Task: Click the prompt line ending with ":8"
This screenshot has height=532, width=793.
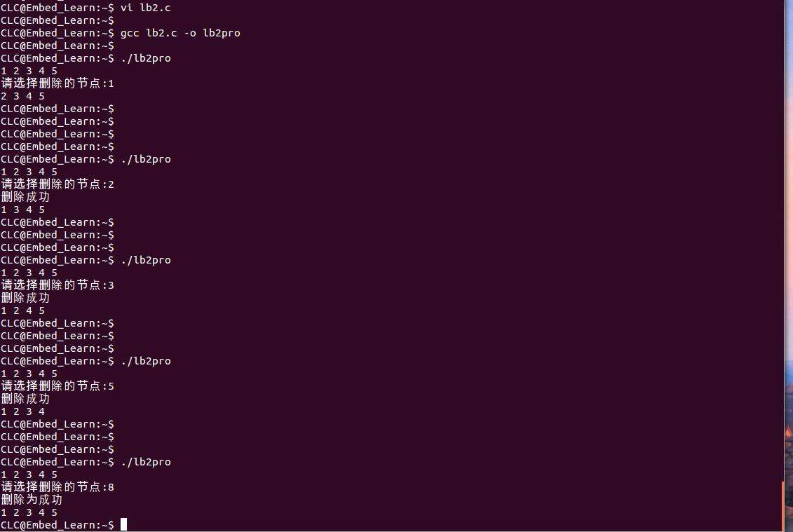Action: 57,487
